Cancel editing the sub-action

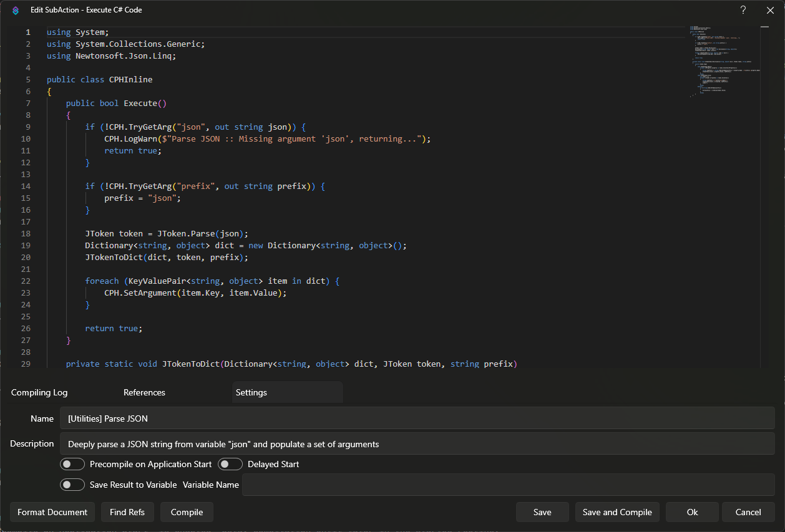point(748,512)
